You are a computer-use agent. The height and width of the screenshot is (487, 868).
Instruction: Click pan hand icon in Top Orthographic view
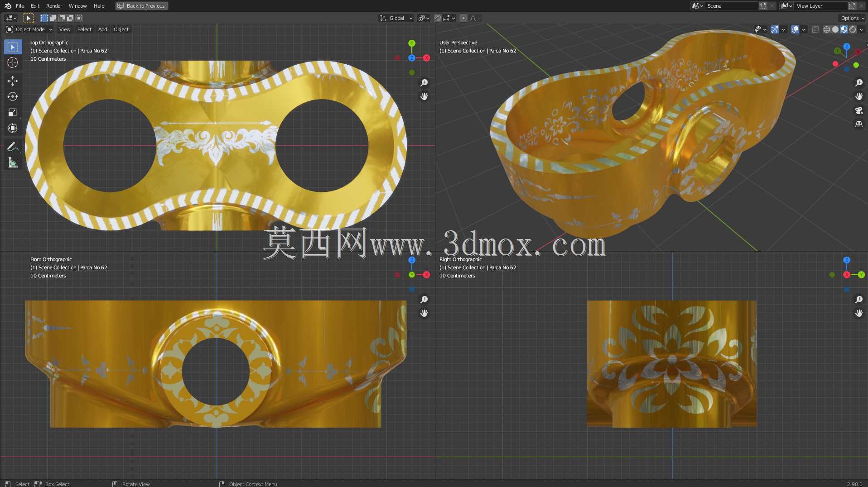coord(424,96)
